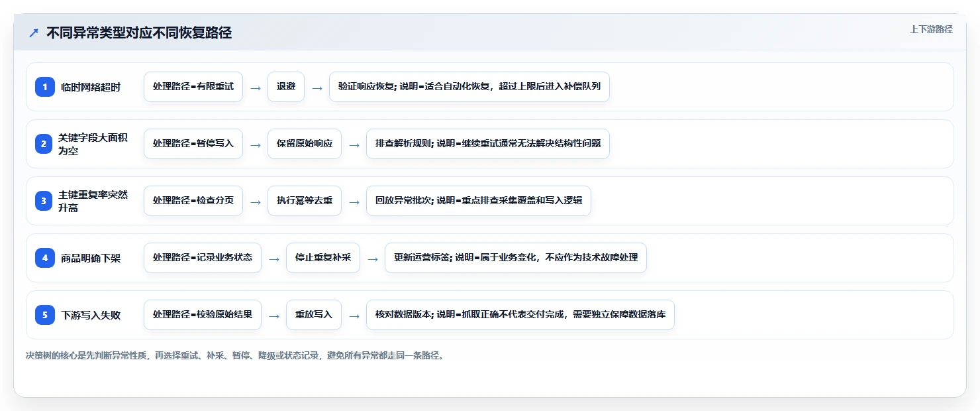Viewport: 980px width, 411px height.
Task: Click the number 4 badge for 商品明确下架
Action: [45, 258]
